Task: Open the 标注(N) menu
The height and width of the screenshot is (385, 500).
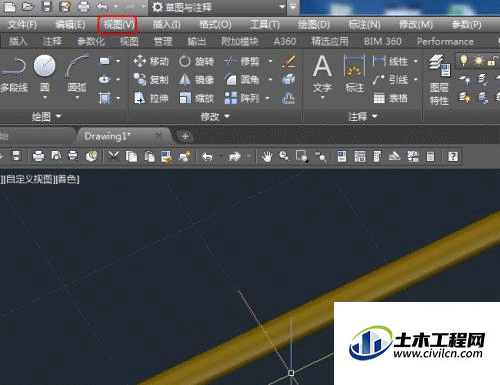Action: coord(364,25)
